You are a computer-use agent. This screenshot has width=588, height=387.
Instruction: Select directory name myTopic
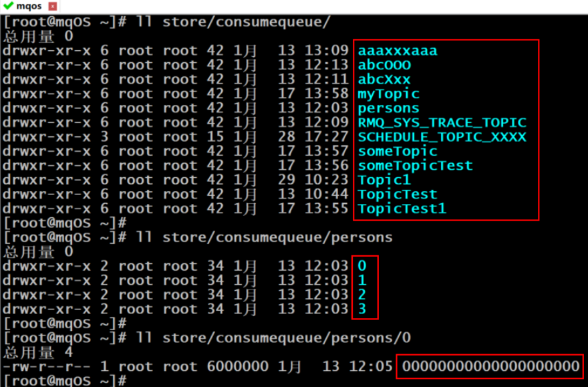pyautogui.click(x=388, y=94)
